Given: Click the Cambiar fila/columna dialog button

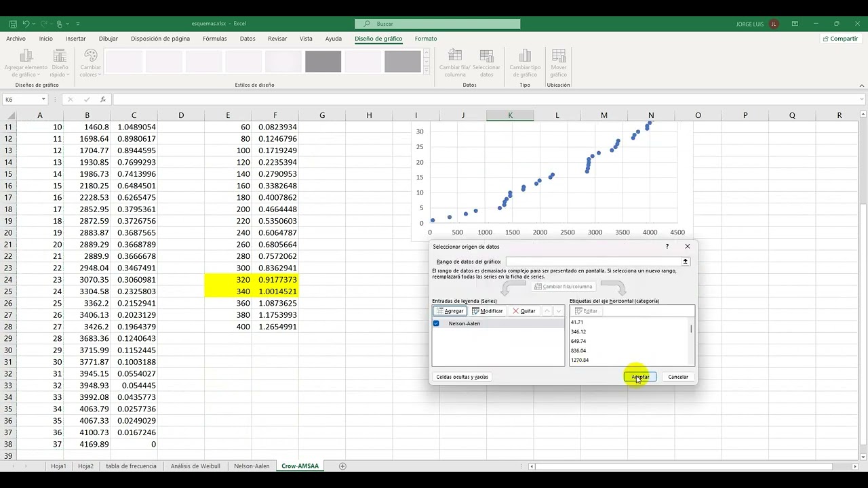Looking at the screenshot, I should coord(564,287).
